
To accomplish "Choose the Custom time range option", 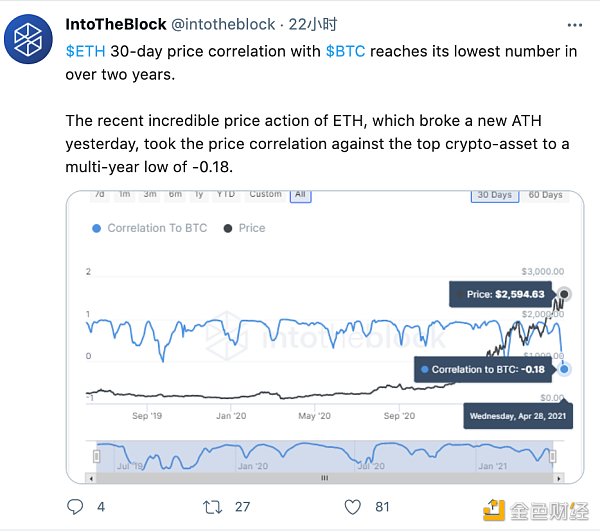I will [265, 194].
